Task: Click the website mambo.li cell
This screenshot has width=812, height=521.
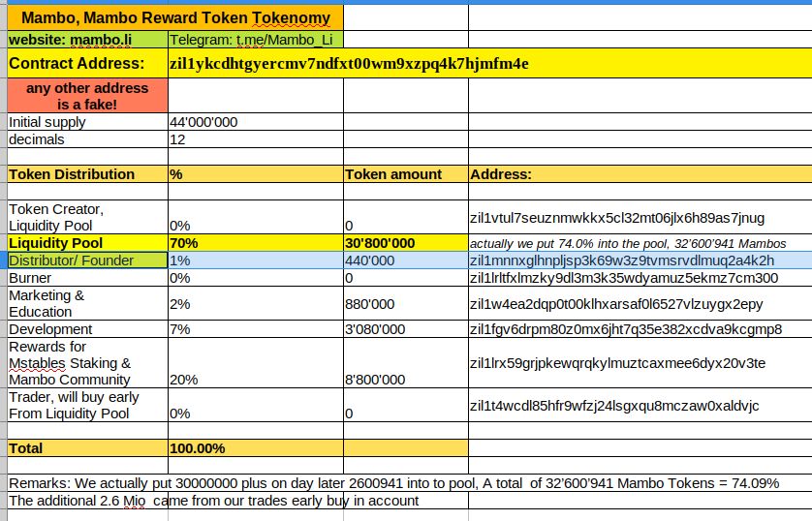Action: tap(86, 40)
